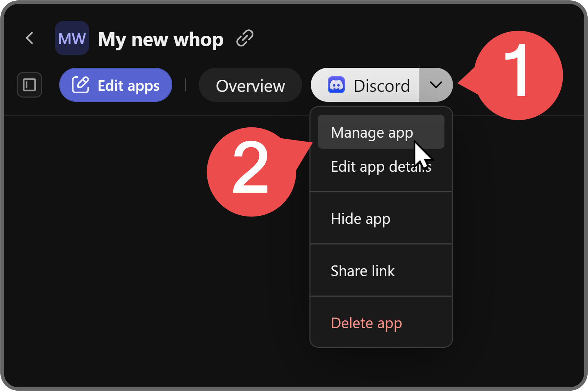Click the back arrow to go back
This screenshot has height=391, width=588.
coord(30,38)
